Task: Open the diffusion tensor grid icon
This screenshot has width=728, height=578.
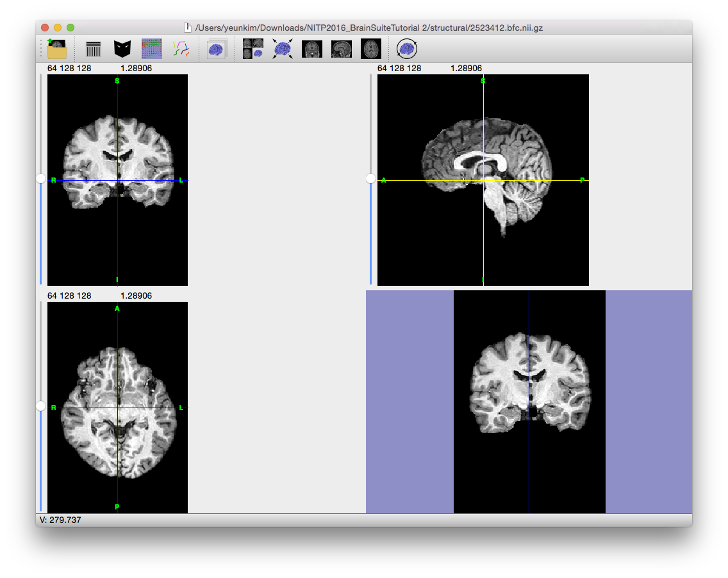Action: (x=151, y=49)
